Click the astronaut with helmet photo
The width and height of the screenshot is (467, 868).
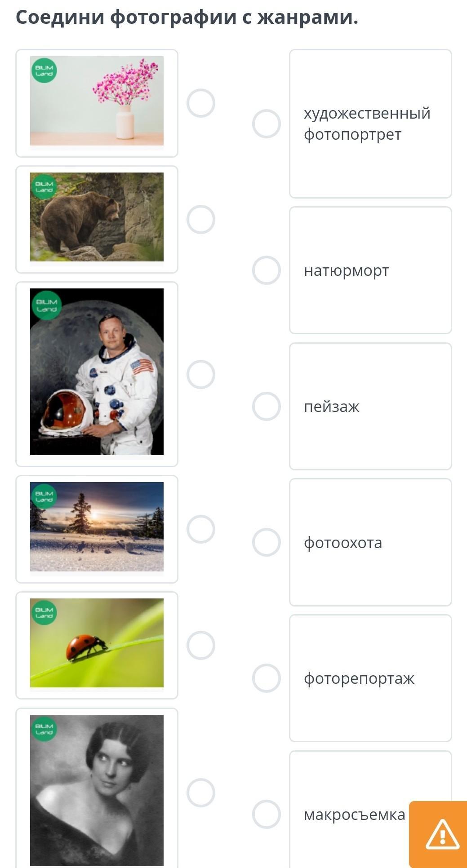(x=97, y=372)
